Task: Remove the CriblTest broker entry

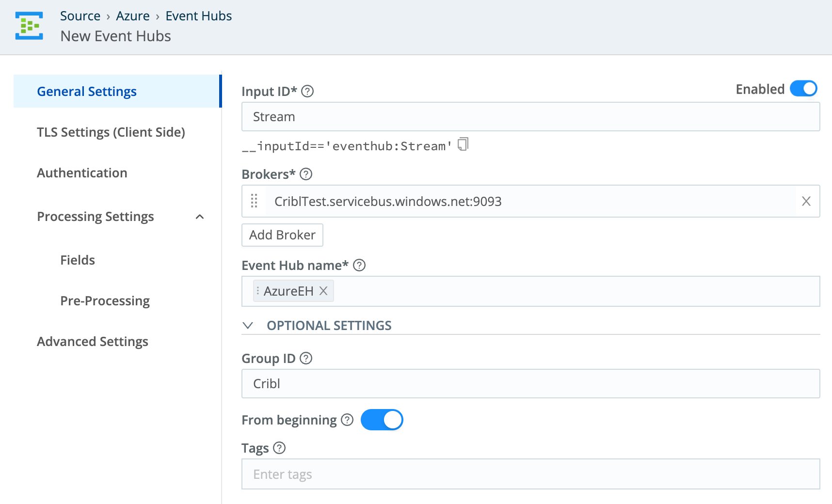Action: 806,201
